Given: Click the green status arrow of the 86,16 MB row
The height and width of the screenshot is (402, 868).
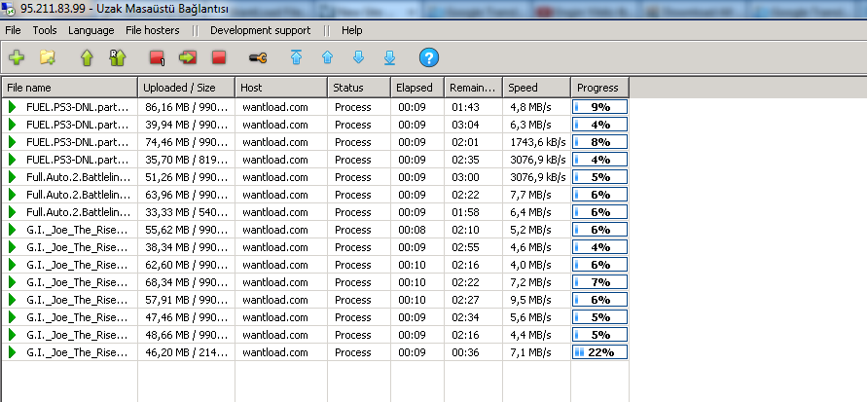Looking at the screenshot, I should [x=13, y=107].
